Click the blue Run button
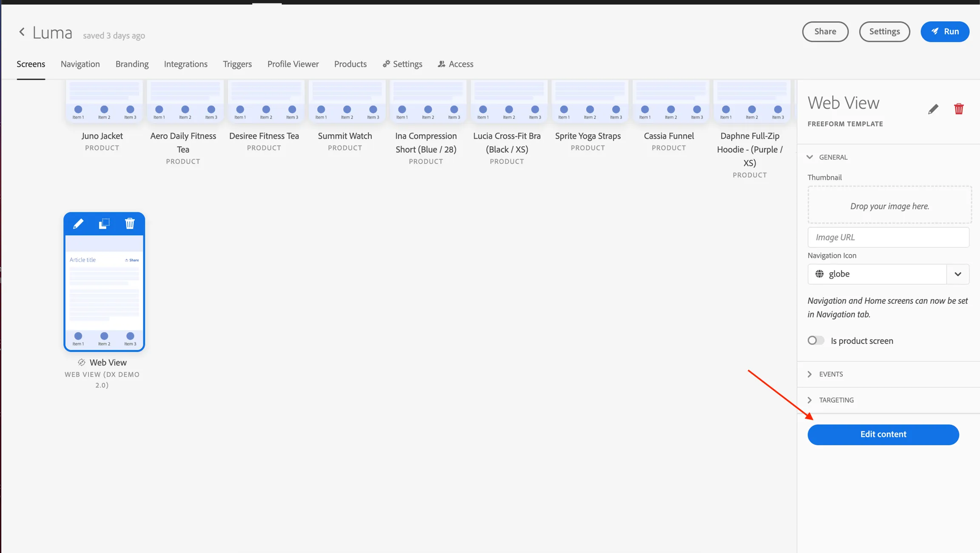Image resolution: width=980 pixels, height=553 pixels. pos(945,31)
